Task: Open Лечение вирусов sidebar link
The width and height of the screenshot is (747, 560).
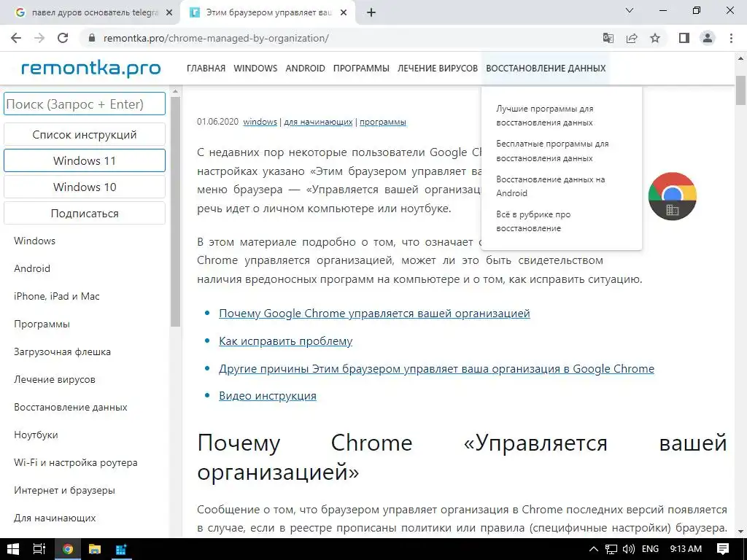Action: click(x=54, y=379)
